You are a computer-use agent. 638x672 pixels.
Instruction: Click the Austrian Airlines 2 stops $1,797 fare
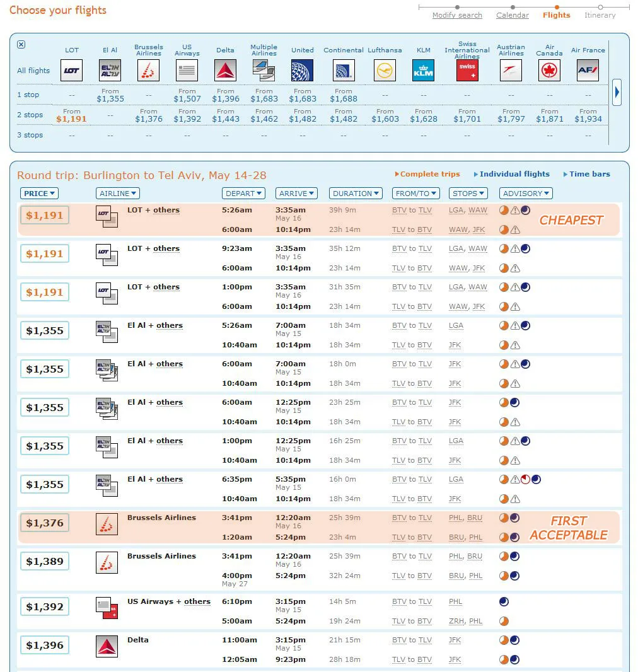point(511,119)
